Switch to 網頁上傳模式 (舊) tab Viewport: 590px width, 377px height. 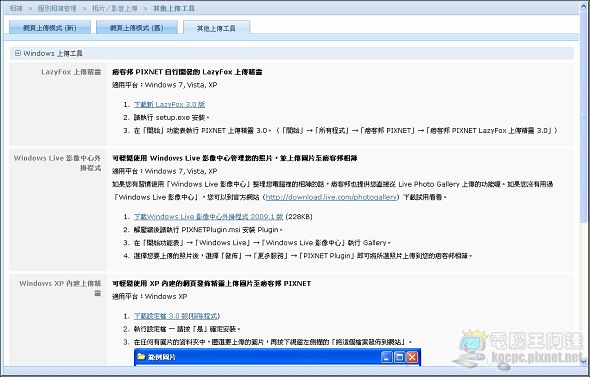point(137,28)
